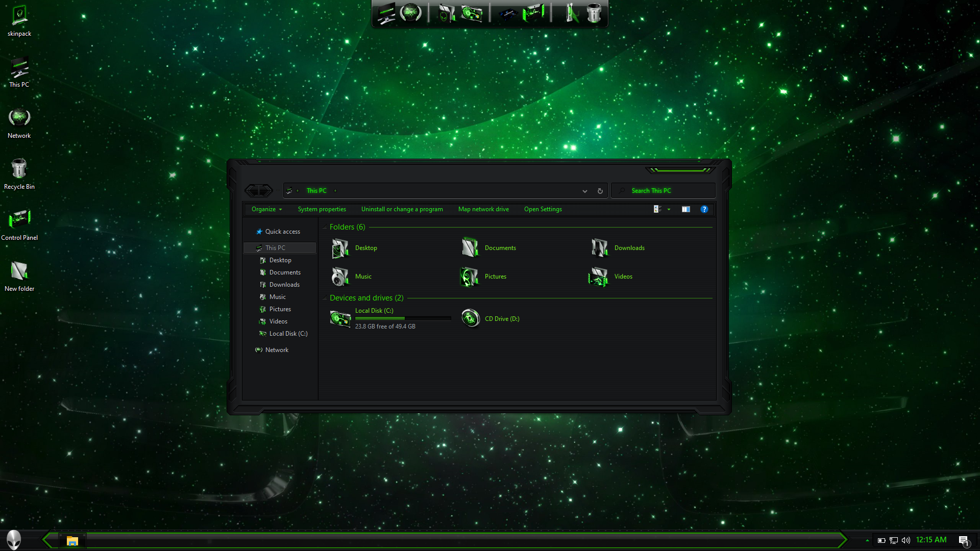This screenshot has height=551, width=980.
Task: Click Open Settings in the toolbar
Action: pyautogui.click(x=543, y=209)
